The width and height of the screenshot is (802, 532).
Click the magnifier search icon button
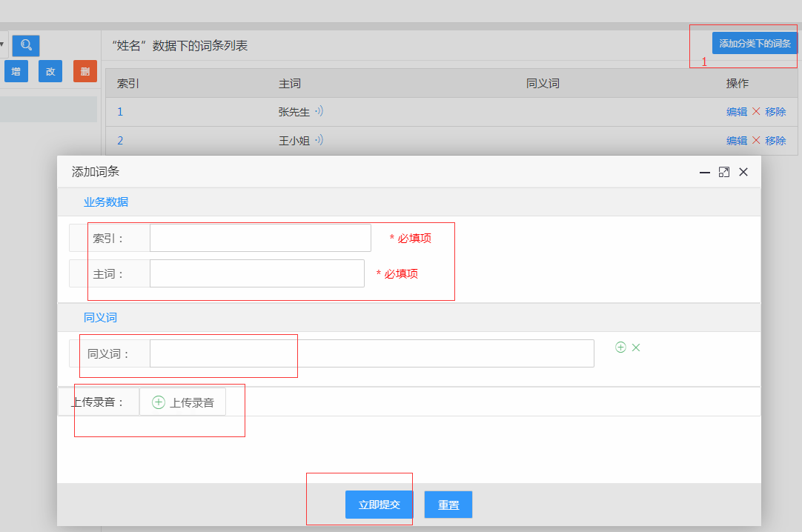pos(26,45)
